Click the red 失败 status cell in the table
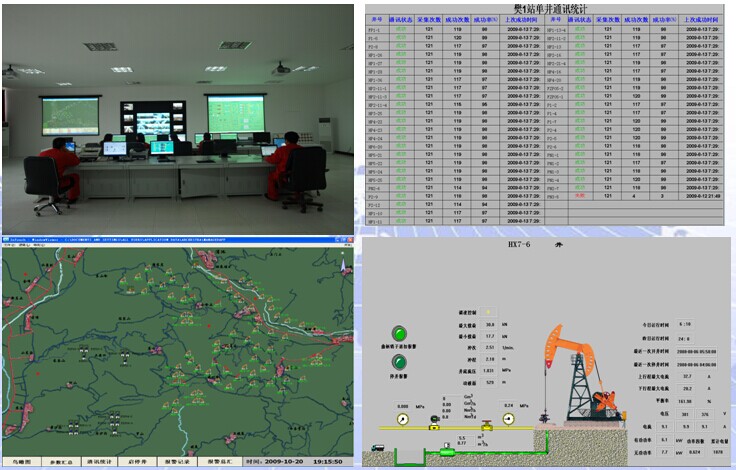736x470 pixels. (578, 196)
